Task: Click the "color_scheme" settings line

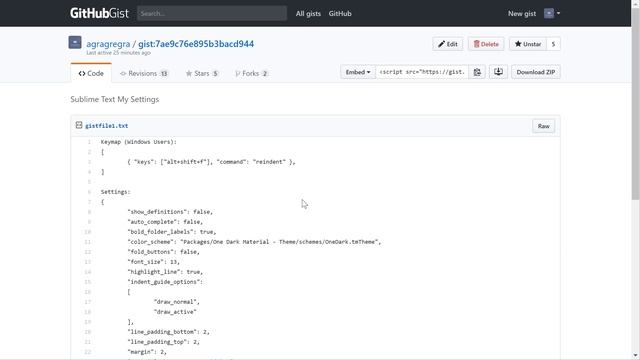Action: pos(254,242)
